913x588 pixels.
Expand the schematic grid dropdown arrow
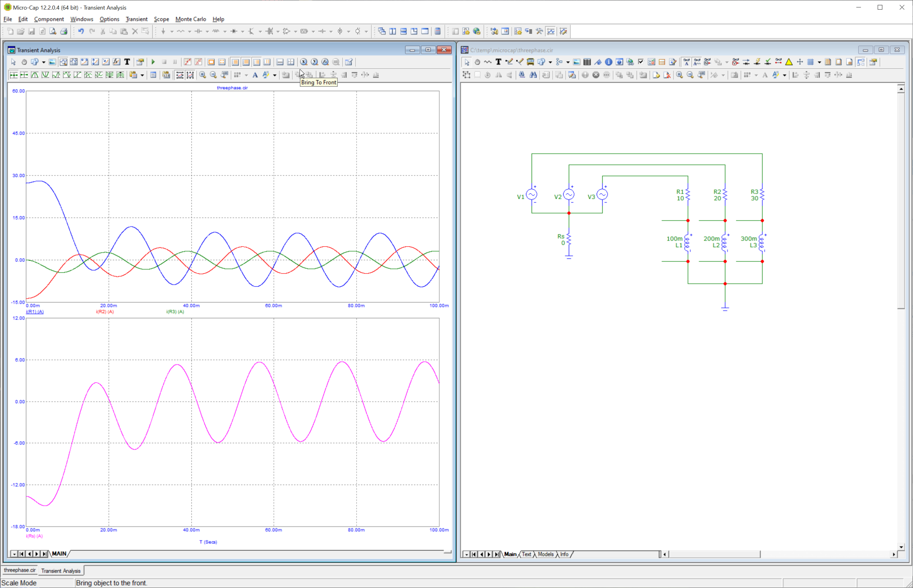tap(819, 62)
